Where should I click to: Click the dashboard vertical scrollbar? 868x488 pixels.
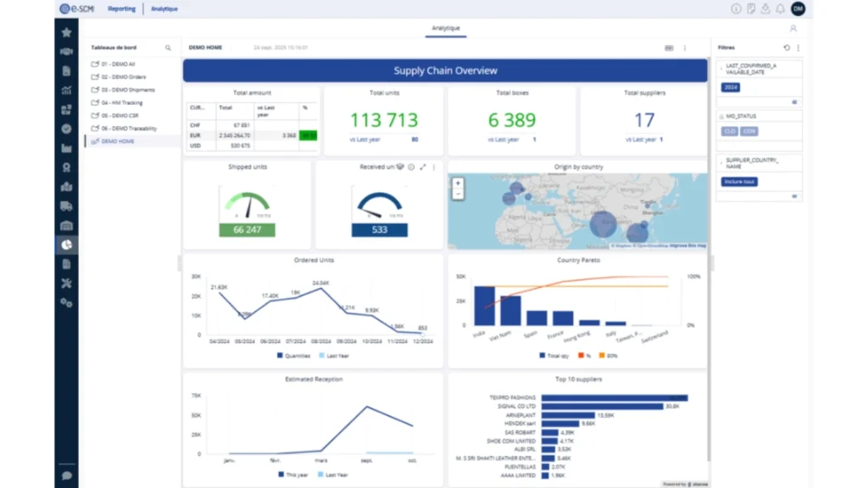click(709, 259)
